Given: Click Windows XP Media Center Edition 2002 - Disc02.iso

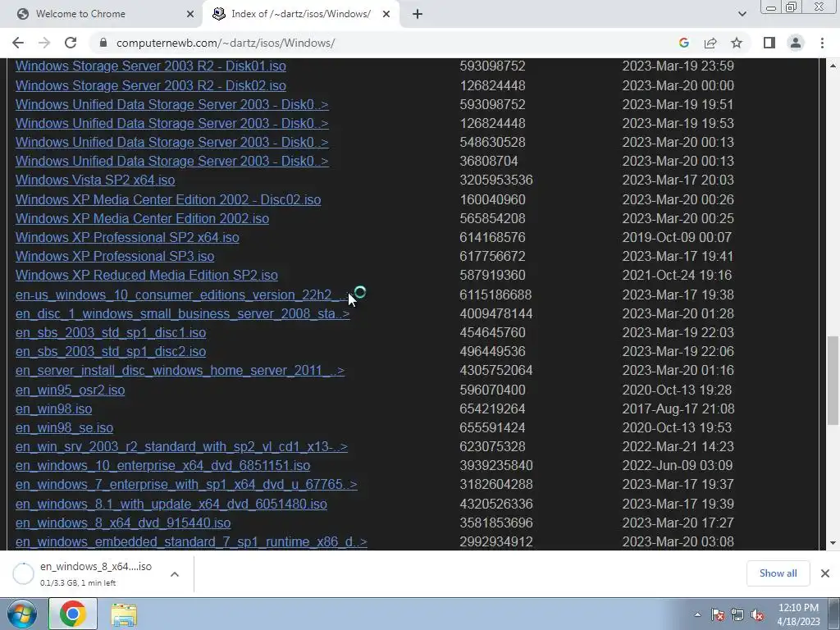Looking at the screenshot, I should click(x=168, y=199).
